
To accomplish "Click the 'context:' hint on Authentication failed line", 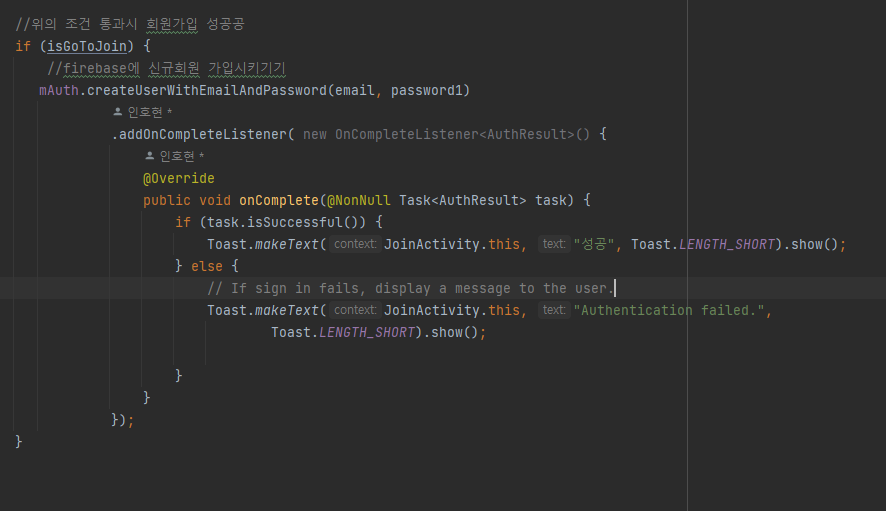I will tap(355, 310).
